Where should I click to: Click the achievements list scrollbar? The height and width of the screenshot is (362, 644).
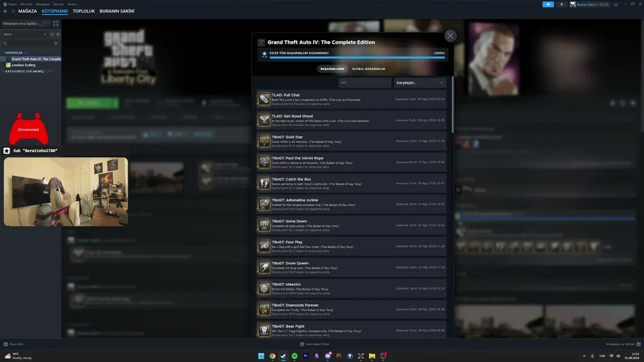point(452,105)
